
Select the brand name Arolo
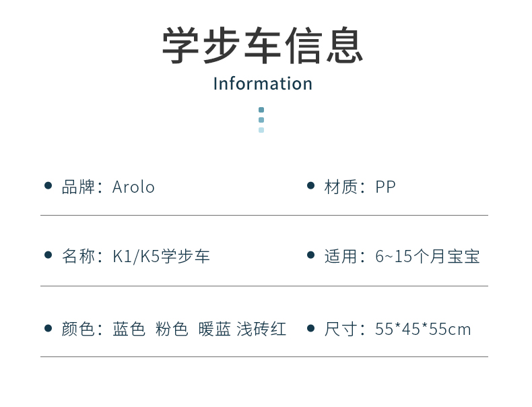tap(133, 187)
